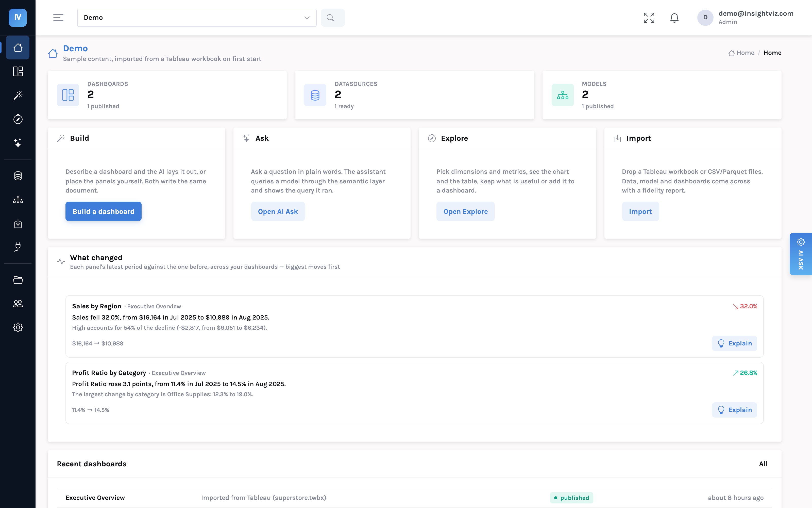Open the users icon in sidebar

pyautogui.click(x=18, y=304)
